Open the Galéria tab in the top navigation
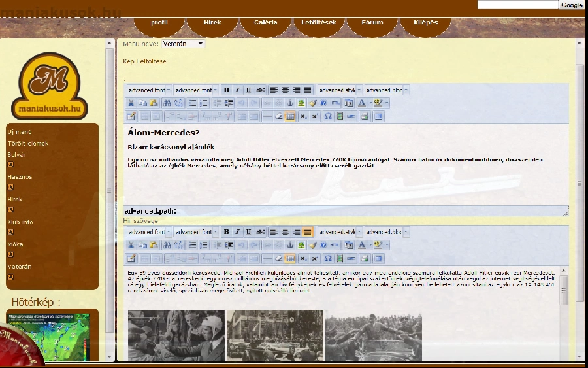 click(266, 23)
